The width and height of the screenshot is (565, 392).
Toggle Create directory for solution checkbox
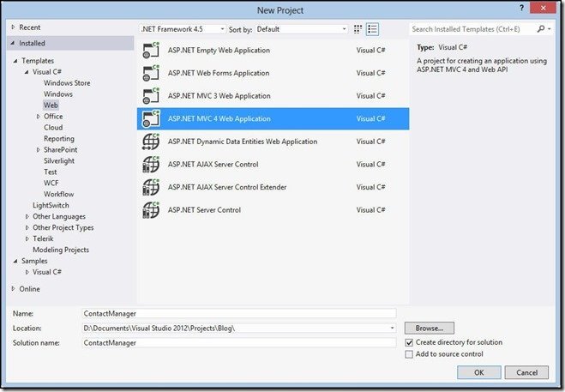(409, 342)
